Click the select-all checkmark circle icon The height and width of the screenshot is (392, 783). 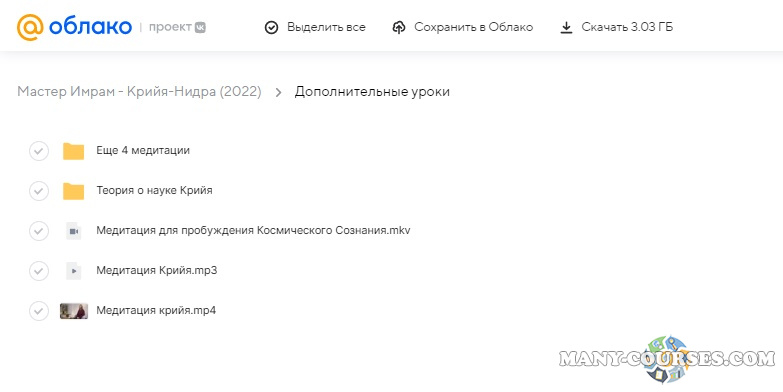click(271, 27)
